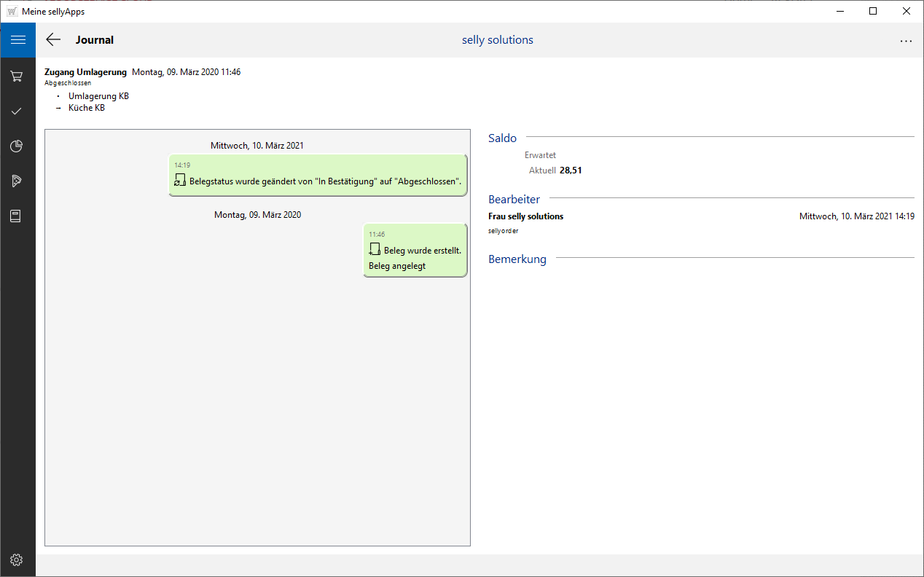Select the 'Beleg angelegt' journal entry text
924x577 pixels.
(x=397, y=266)
